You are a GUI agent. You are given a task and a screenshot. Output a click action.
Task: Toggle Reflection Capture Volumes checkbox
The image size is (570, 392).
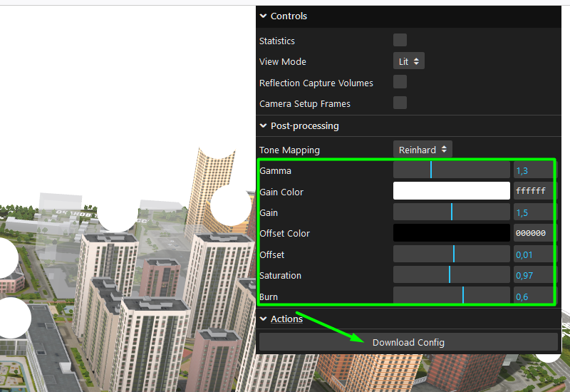(x=400, y=82)
